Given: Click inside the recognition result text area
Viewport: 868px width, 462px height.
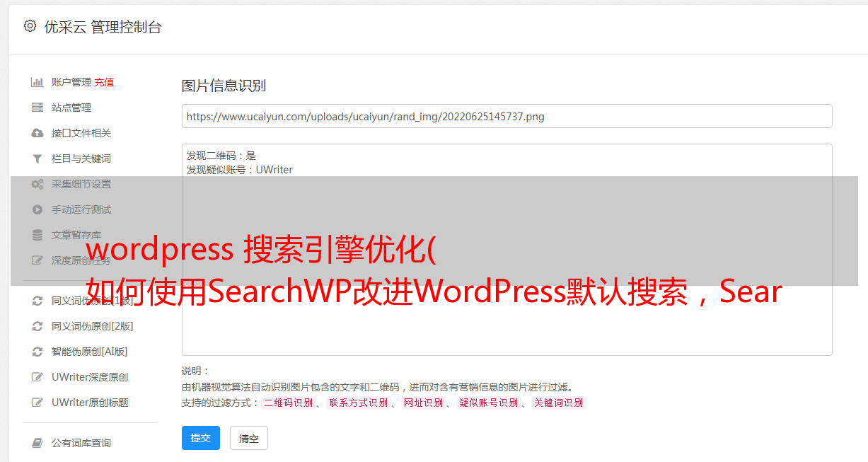Looking at the screenshot, I should 507,250.
